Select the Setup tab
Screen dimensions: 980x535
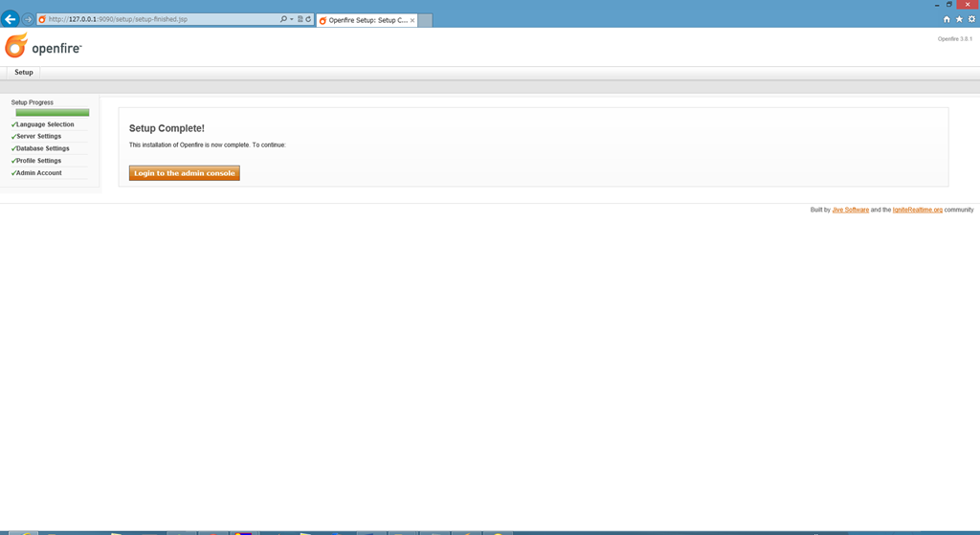click(x=24, y=73)
